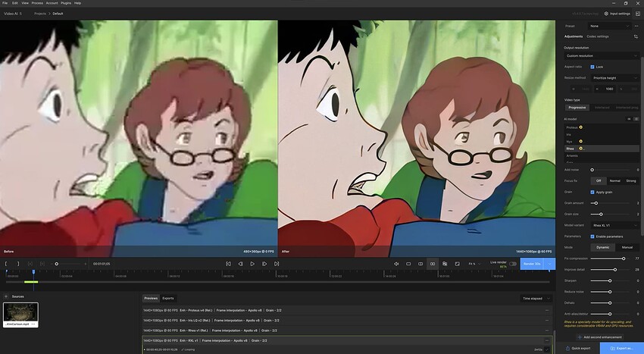644x354 pixels.
Task: Open the Model variant Rhea XL V1 dropdown
Action: (615, 225)
